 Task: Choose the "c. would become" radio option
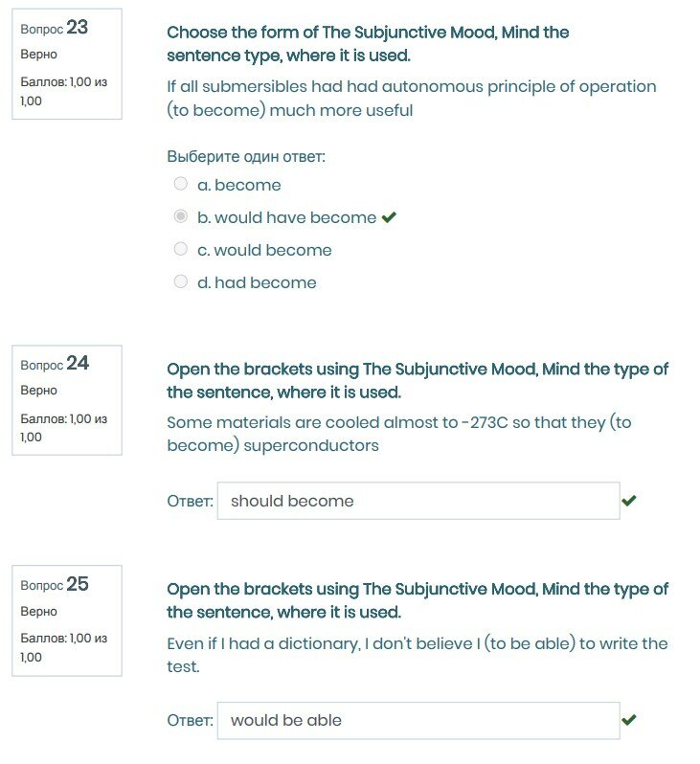(181, 249)
